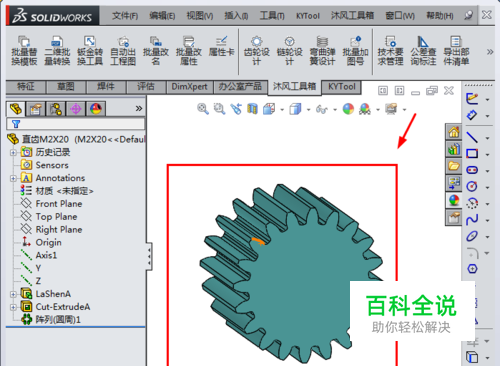Expand hidden toolbar commands with double chevron

coord(490,52)
